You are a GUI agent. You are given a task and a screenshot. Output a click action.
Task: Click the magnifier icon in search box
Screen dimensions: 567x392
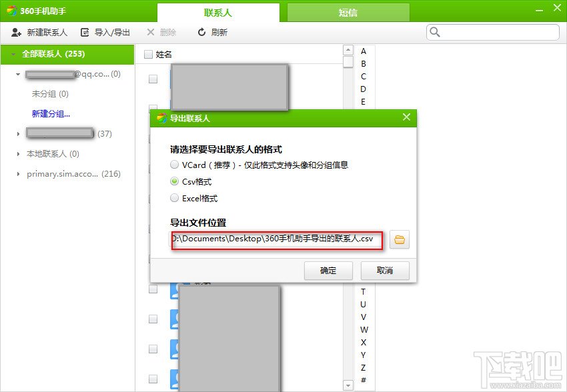[436, 31]
